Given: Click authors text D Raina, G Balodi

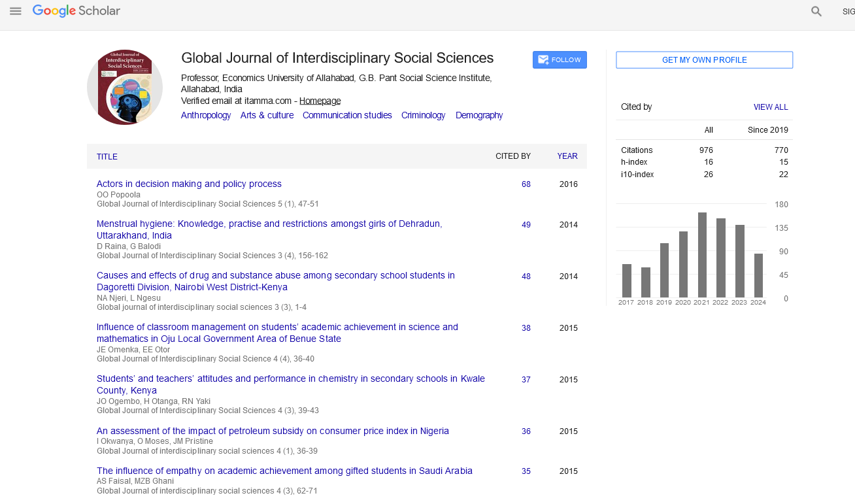Looking at the screenshot, I should tap(129, 246).
